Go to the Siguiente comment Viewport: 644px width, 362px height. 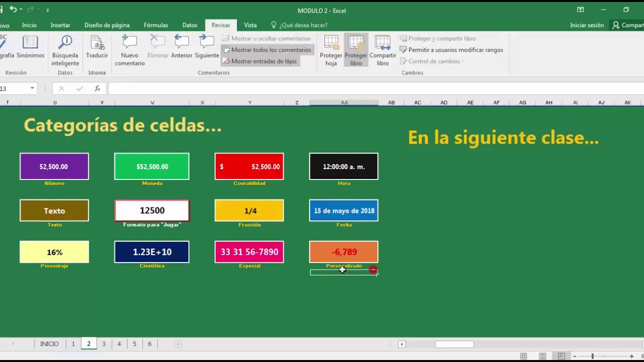click(x=207, y=47)
